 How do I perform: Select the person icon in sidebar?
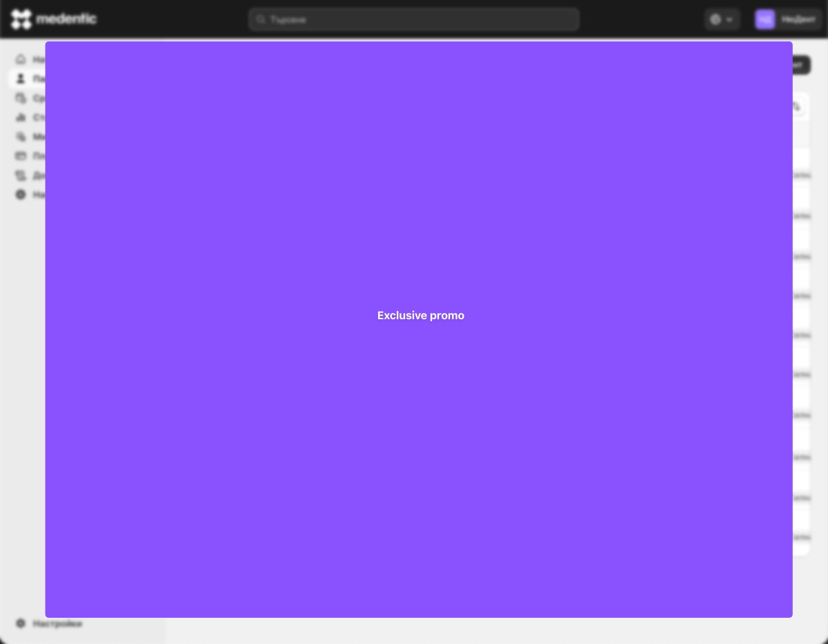pos(21,79)
